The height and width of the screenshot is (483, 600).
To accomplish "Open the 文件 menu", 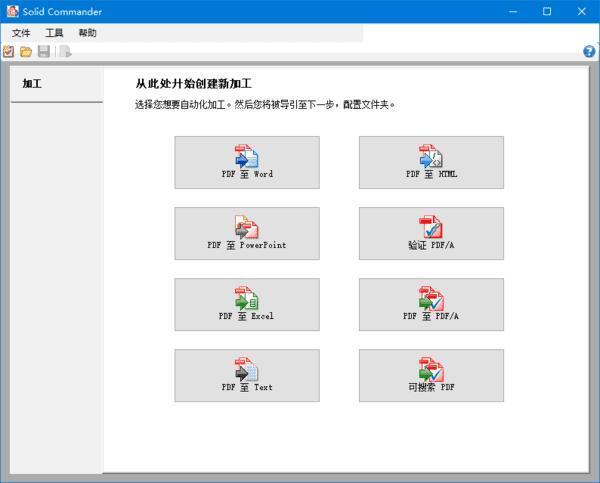I will pyautogui.click(x=21, y=33).
